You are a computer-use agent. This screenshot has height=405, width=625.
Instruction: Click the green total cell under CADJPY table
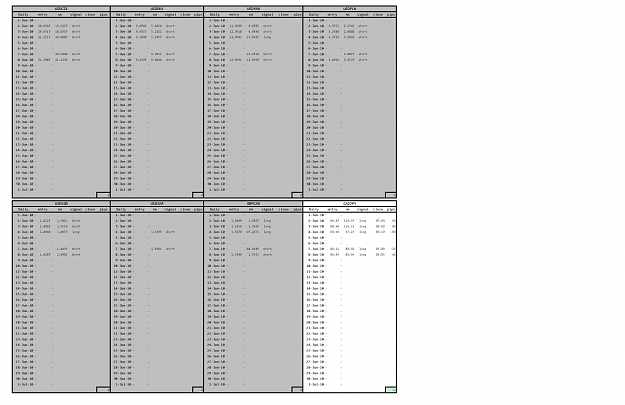click(x=391, y=389)
